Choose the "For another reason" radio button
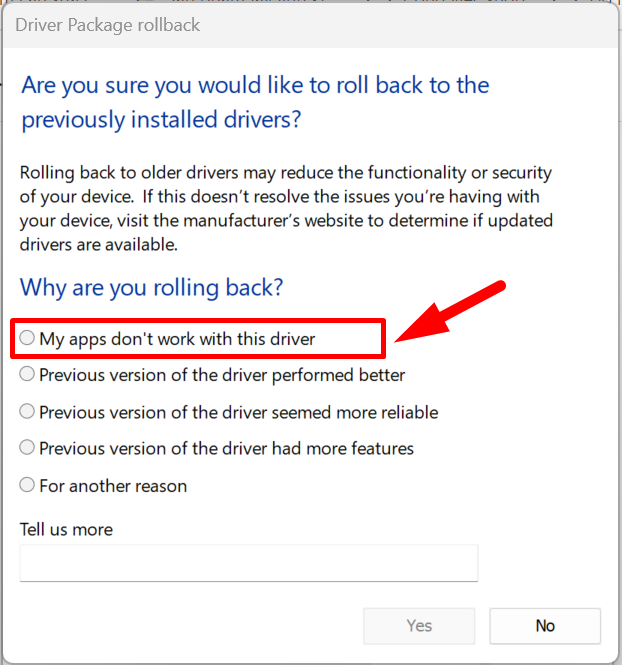The width and height of the screenshot is (622, 665). coord(27,486)
